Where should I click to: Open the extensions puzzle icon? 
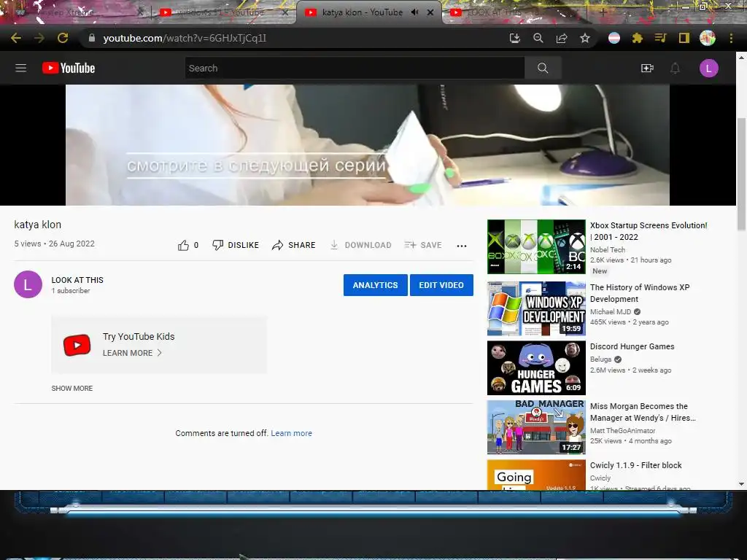tap(638, 38)
